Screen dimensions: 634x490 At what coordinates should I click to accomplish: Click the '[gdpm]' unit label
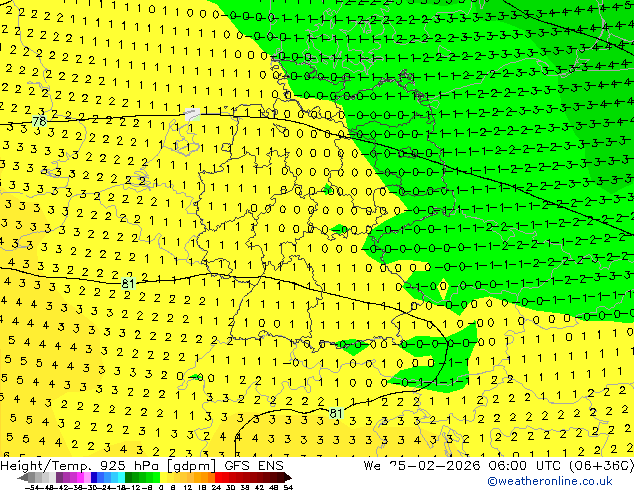pos(193,466)
